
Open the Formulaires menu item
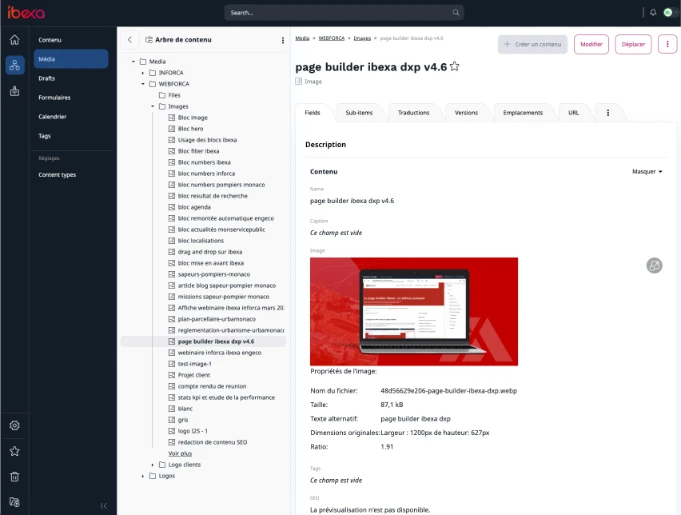point(71,97)
